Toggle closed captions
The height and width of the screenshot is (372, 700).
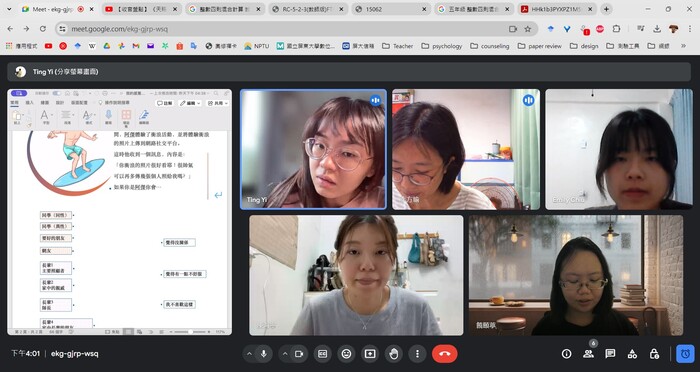[322, 354]
